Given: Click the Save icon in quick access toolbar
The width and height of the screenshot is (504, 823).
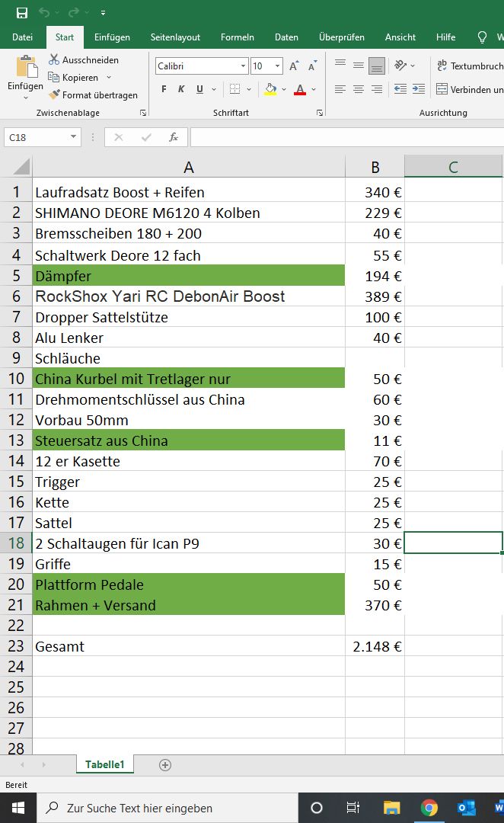Looking at the screenshot, I should point(22,12).
